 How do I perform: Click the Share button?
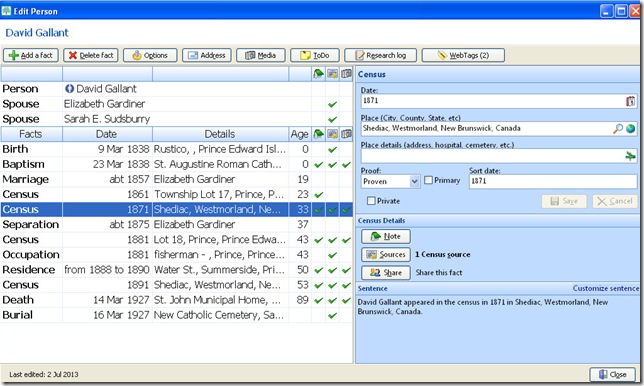[x=386, y=273]
